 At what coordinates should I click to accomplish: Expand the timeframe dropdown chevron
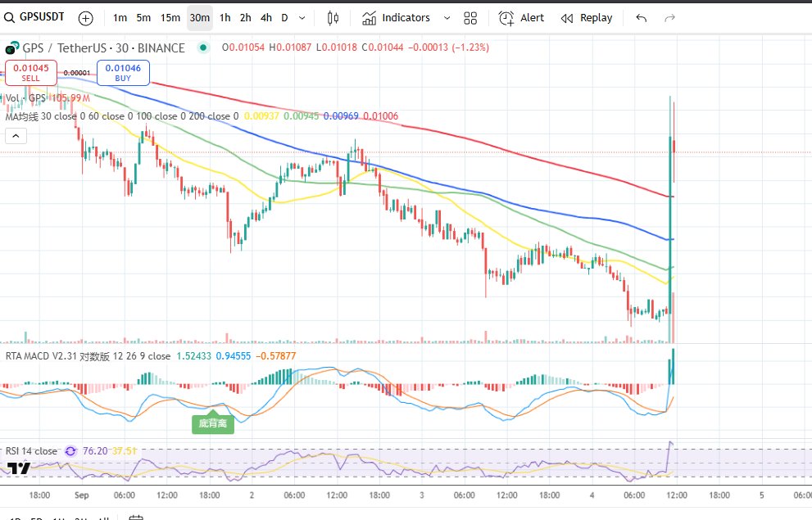(x=302, y=18)
